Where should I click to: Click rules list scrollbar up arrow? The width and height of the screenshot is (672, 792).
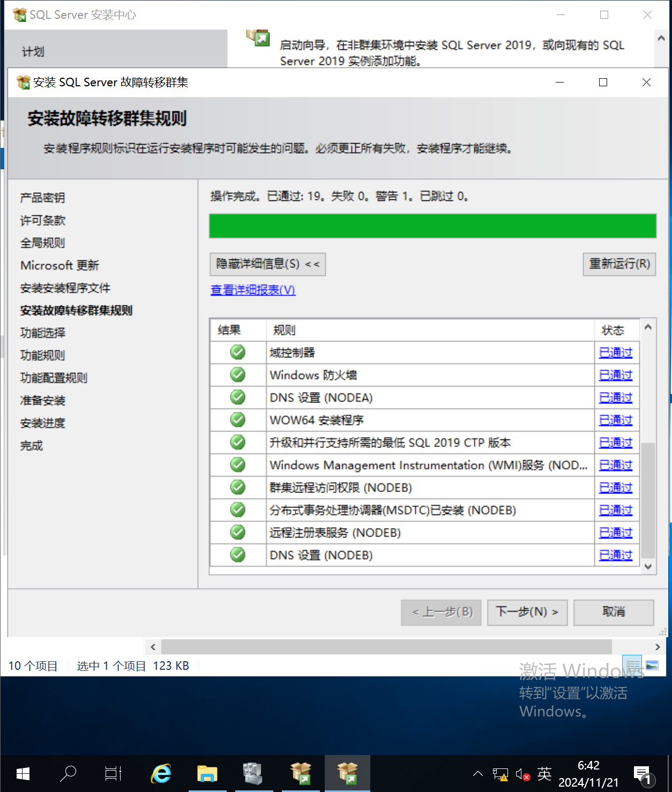point(648,327)
